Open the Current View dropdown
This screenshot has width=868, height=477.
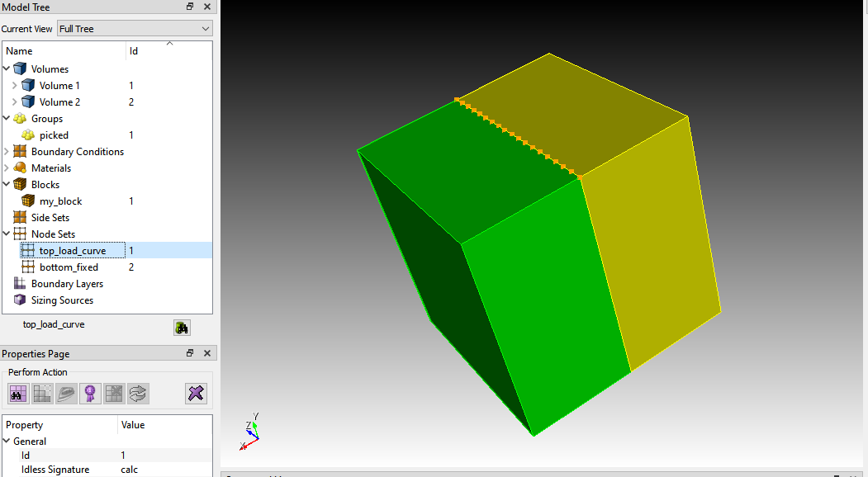(135, 29)
